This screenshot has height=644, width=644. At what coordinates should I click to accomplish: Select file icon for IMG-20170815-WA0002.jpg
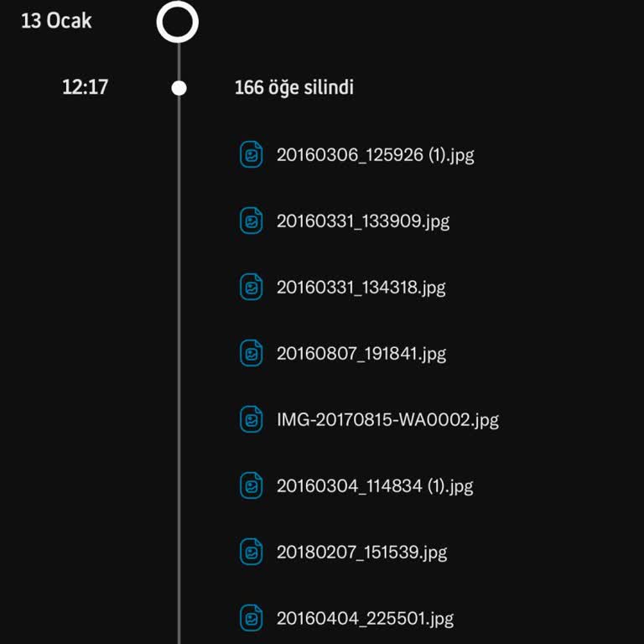point(251,419)
